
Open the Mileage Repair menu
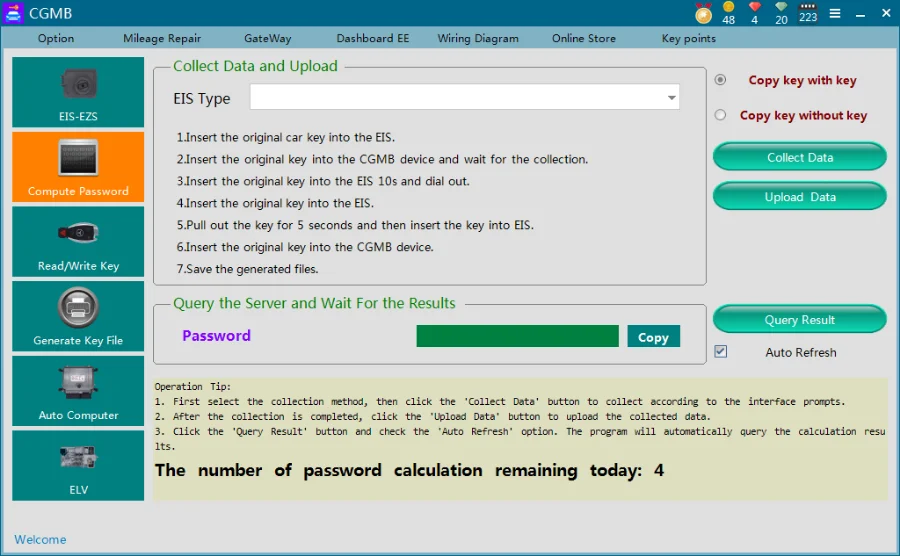pyautogui.click(x=162, y=38)
